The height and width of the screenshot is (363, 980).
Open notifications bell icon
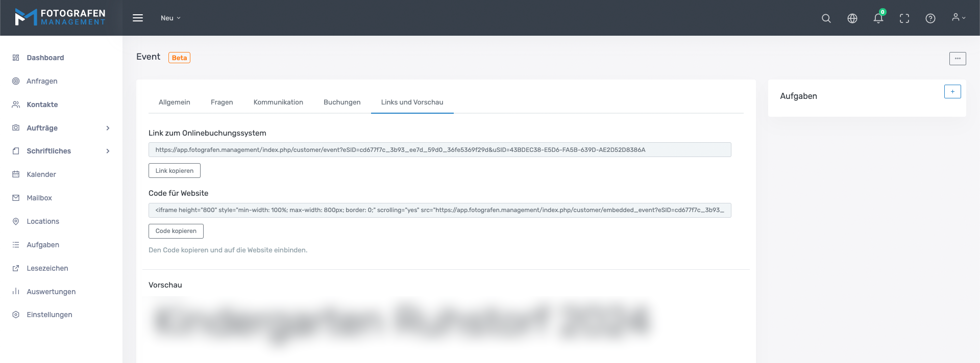click(878, 18)
